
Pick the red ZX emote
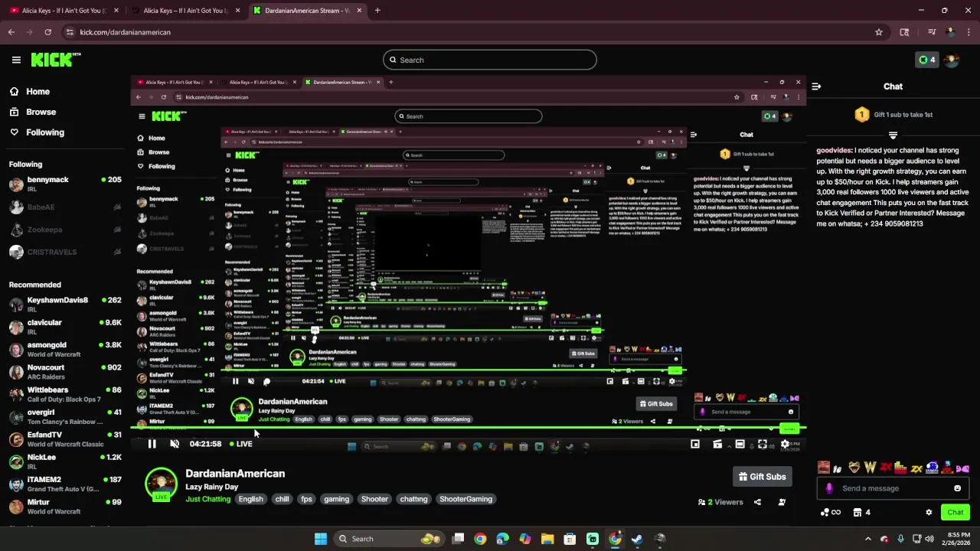click(886, 468)
